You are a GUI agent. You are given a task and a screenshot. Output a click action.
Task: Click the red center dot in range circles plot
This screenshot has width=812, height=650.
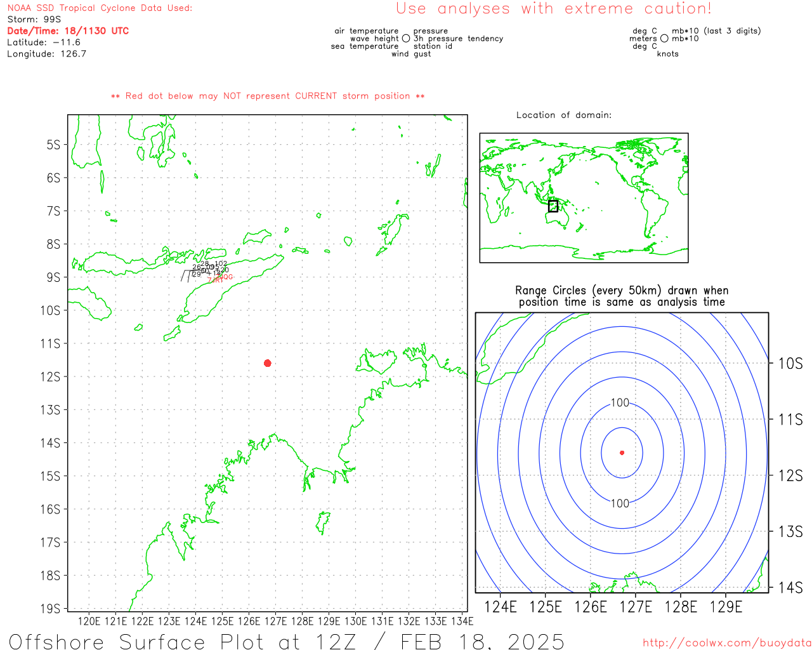tap(622, 453)
